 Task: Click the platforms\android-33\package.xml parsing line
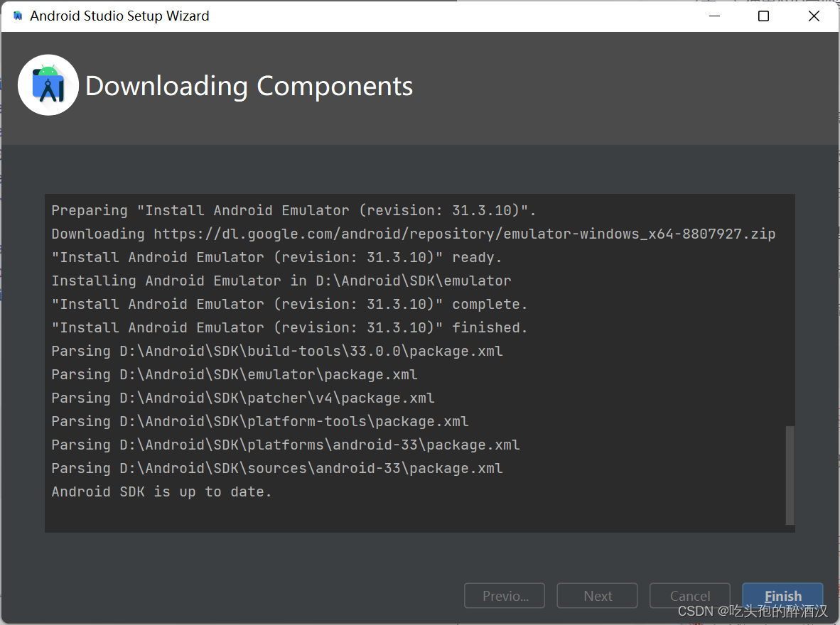point(286,445)
